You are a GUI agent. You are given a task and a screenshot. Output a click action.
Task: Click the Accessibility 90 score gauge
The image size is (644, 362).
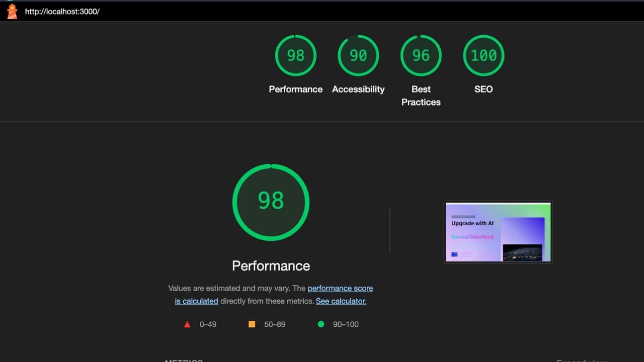click(x=358, y=55)
